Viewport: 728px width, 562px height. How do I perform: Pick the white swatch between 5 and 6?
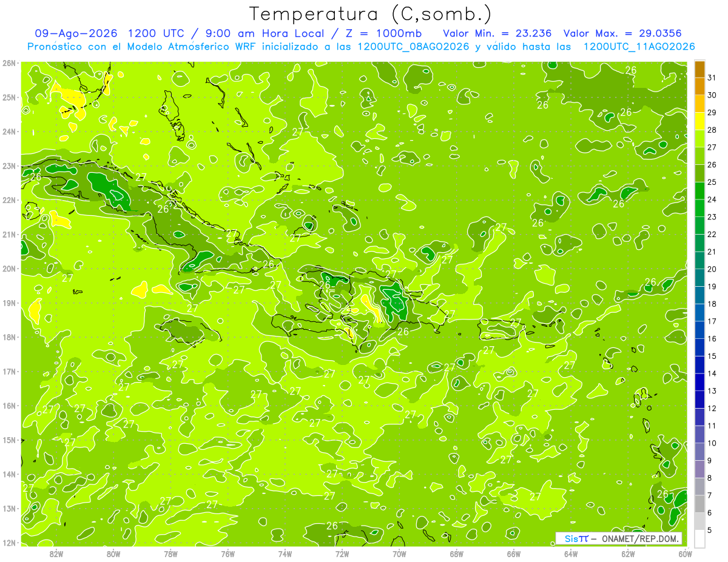[x=699, y=521]
